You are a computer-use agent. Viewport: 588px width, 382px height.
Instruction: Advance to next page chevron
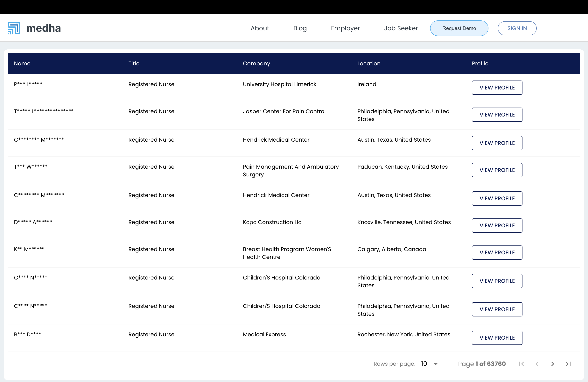[552, 364]
